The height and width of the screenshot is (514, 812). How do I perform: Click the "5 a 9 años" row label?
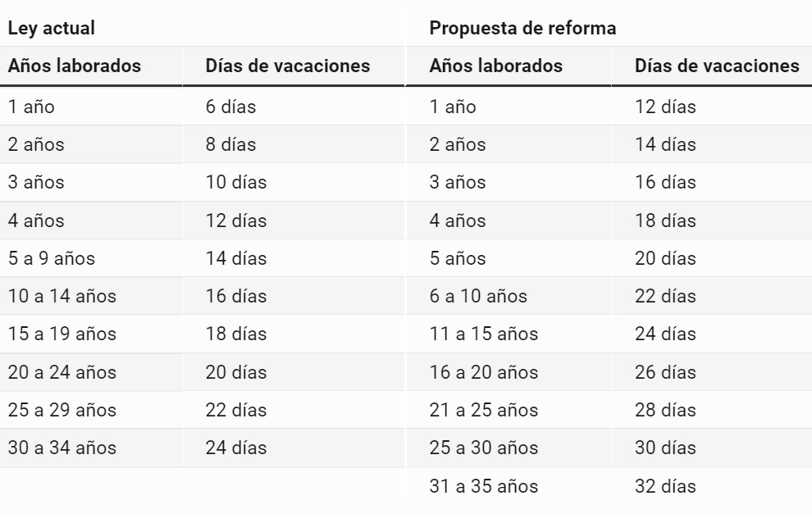pos(52,259)
